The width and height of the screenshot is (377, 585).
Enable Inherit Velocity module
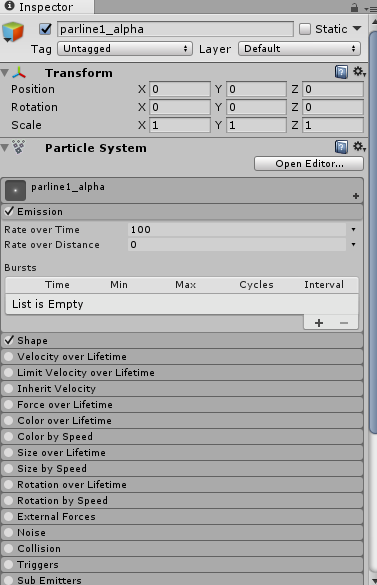tap(8, 388)
